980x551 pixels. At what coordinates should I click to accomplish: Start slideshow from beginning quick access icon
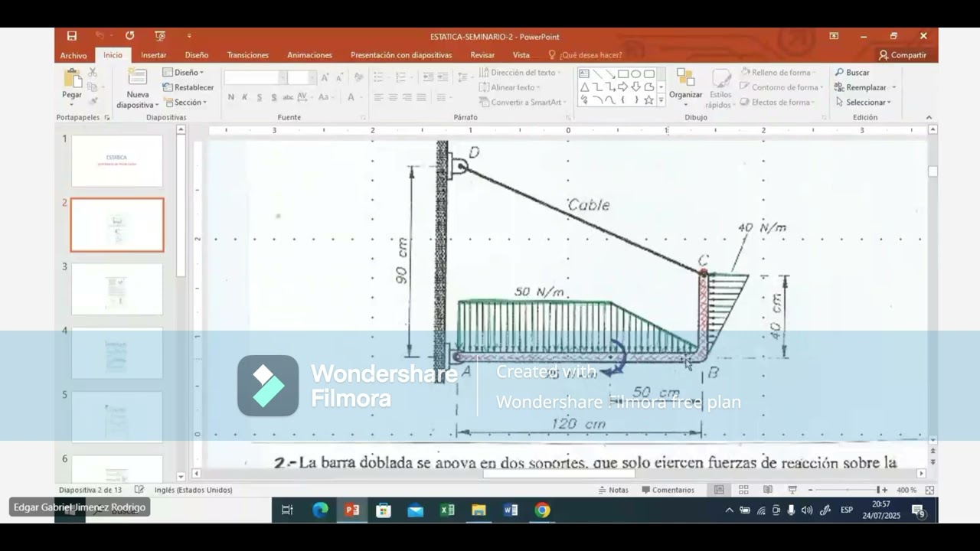pos(159,36)
